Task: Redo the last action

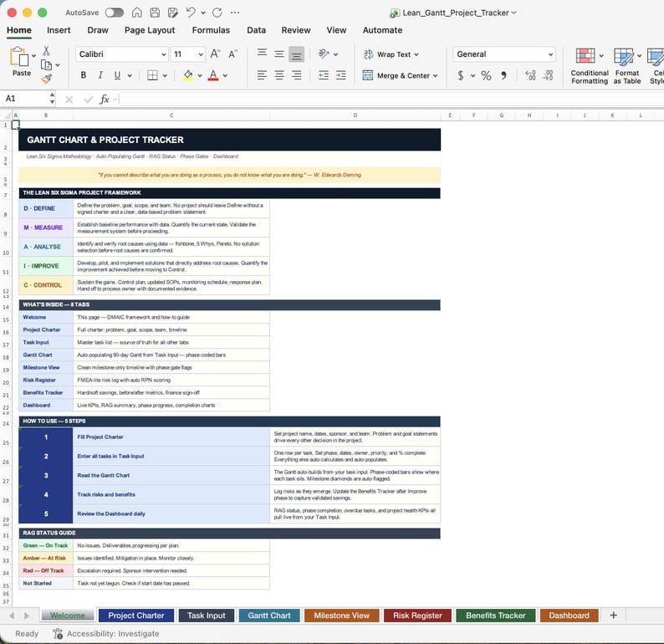Action: point(217,13)
